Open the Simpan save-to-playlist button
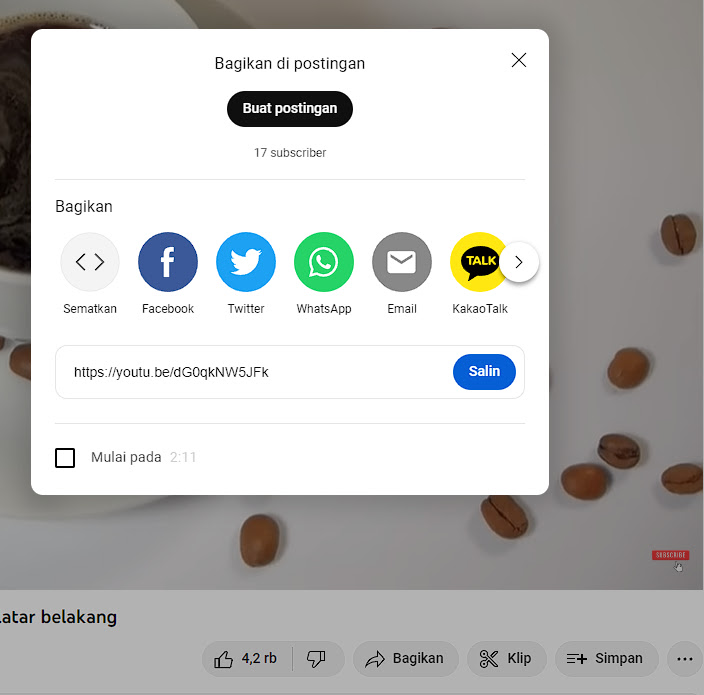704x695 pixels. 607,659
